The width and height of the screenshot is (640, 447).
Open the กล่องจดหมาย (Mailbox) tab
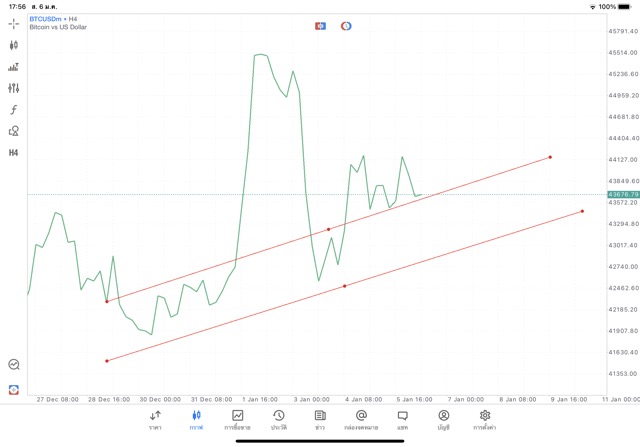(x=361, y=420)
